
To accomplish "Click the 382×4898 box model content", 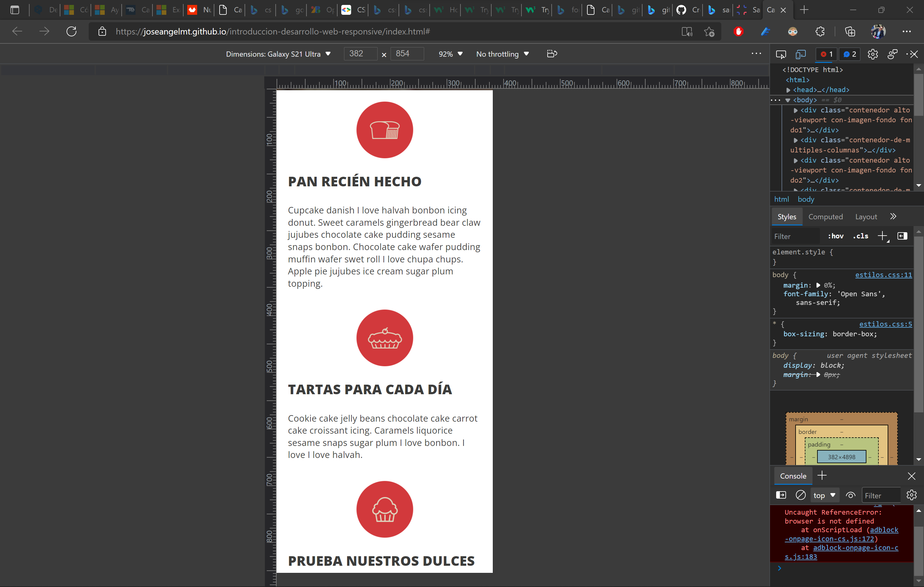I will pos(841,456).
